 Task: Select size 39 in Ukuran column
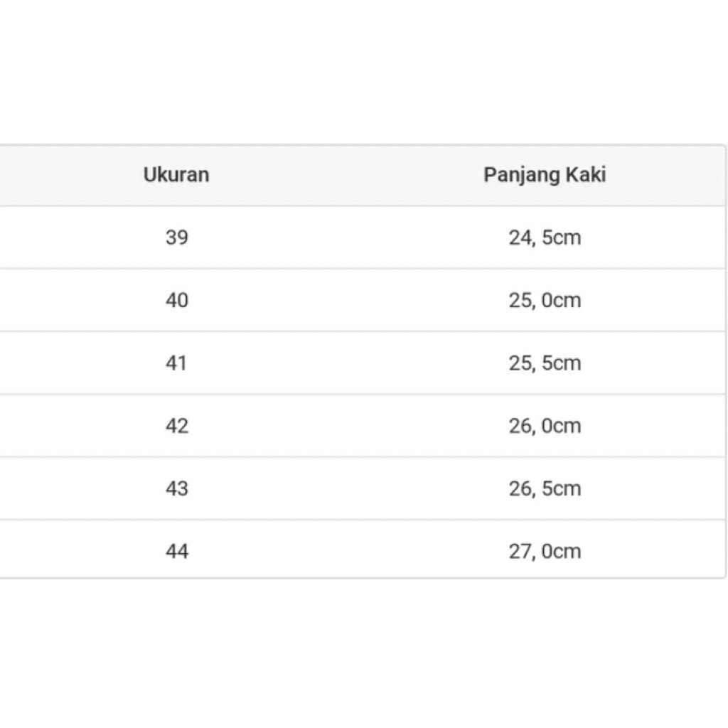pyautogui.click(x=176, y=237)
